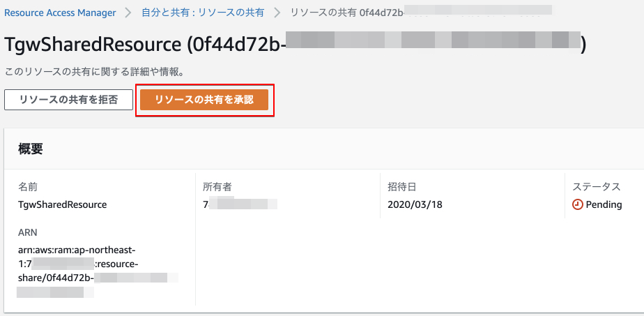
Task: Click リソースの共有を承認 button
Action: pos(204,100)
